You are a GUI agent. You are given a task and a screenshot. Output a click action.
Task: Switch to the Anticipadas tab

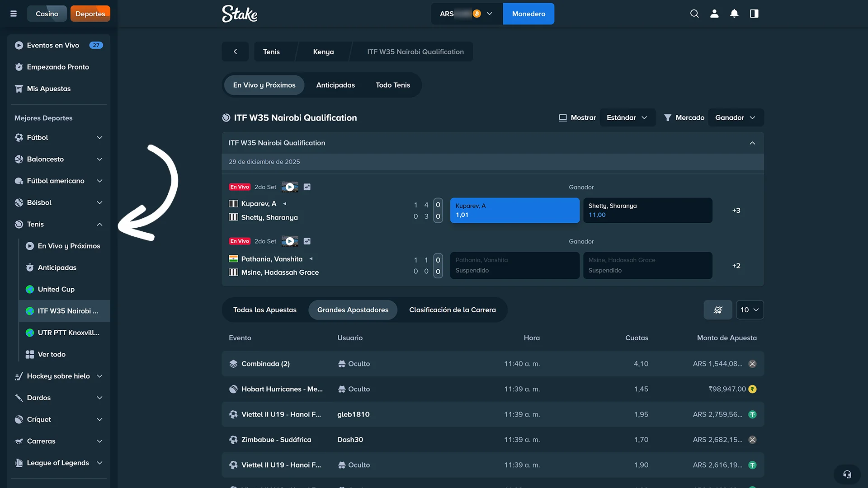[335, 85]
